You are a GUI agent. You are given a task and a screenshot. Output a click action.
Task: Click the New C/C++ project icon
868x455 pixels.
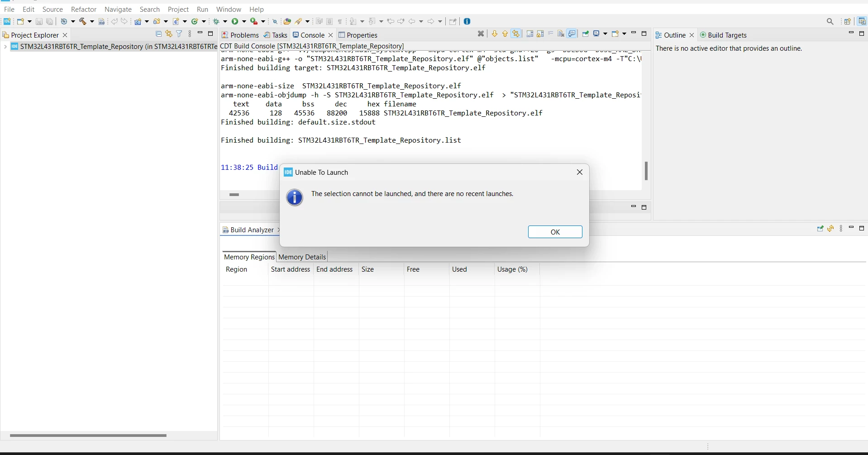click(x=138, y=21)
